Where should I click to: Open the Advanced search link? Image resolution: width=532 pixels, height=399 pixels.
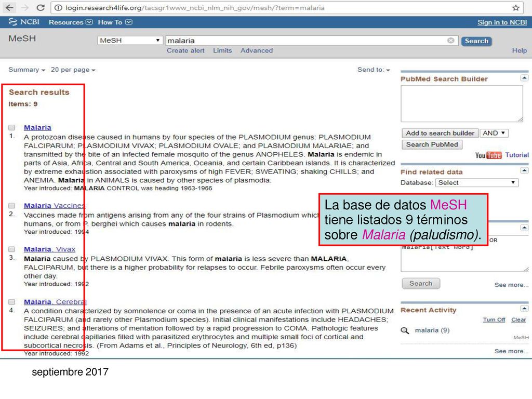tap(257, 50)
